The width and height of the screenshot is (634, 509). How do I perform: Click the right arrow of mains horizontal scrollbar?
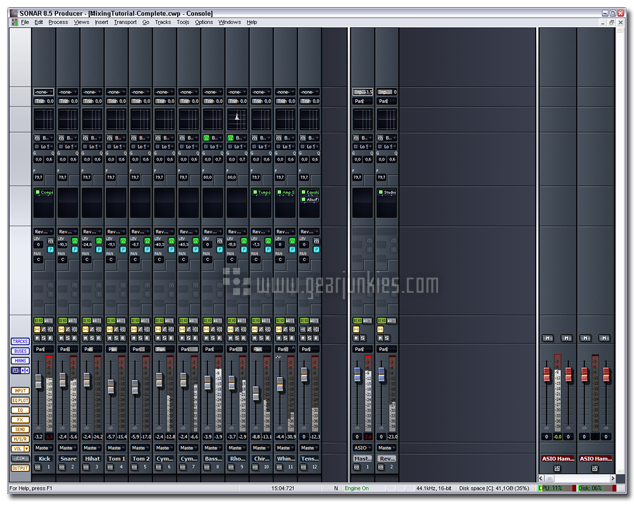pyautogui.click(x=613, y=478)
